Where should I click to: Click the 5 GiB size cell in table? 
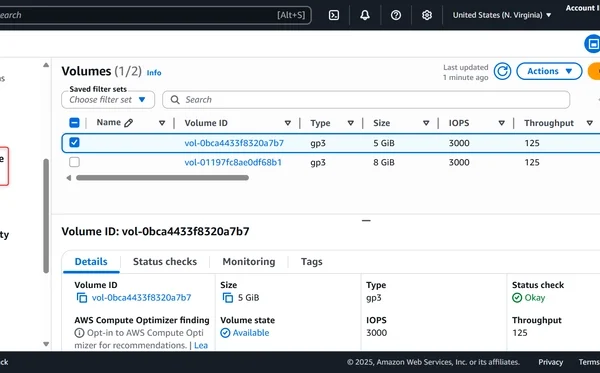tap(384, 143)
